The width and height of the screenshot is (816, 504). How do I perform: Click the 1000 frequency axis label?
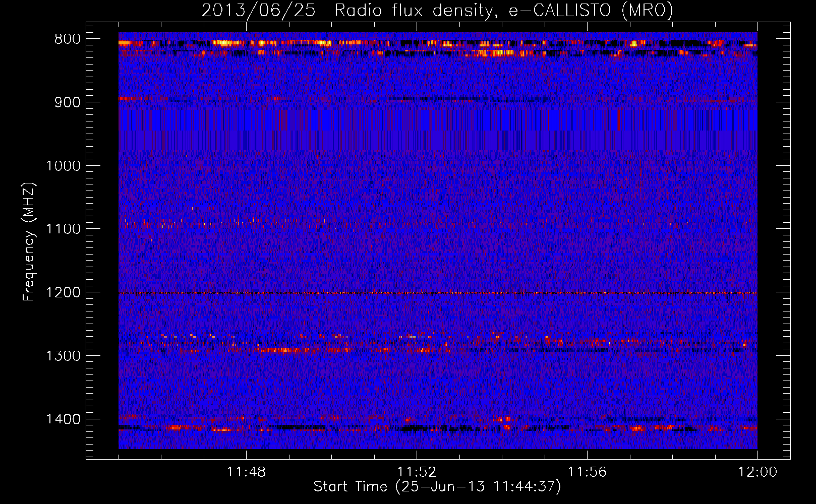click(x=64, y=166)
